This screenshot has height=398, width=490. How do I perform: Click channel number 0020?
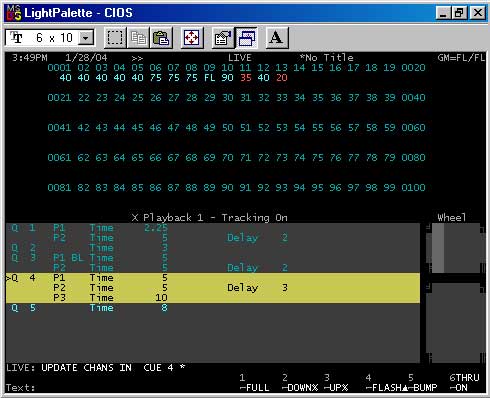click(x=413, y=68)
